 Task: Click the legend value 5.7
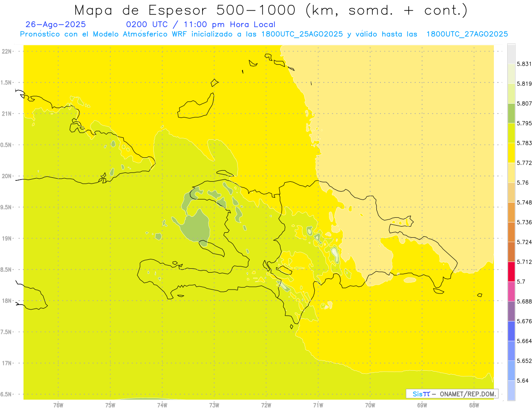coord(521,282)
